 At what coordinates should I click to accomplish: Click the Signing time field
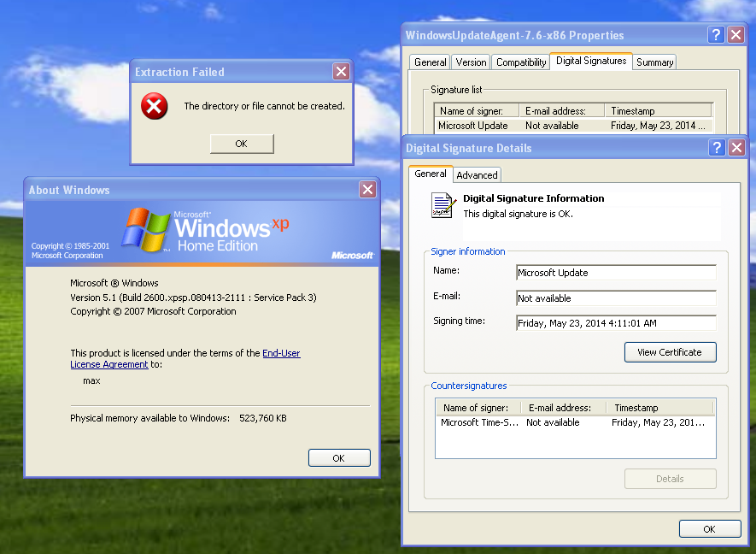[616, 323]
